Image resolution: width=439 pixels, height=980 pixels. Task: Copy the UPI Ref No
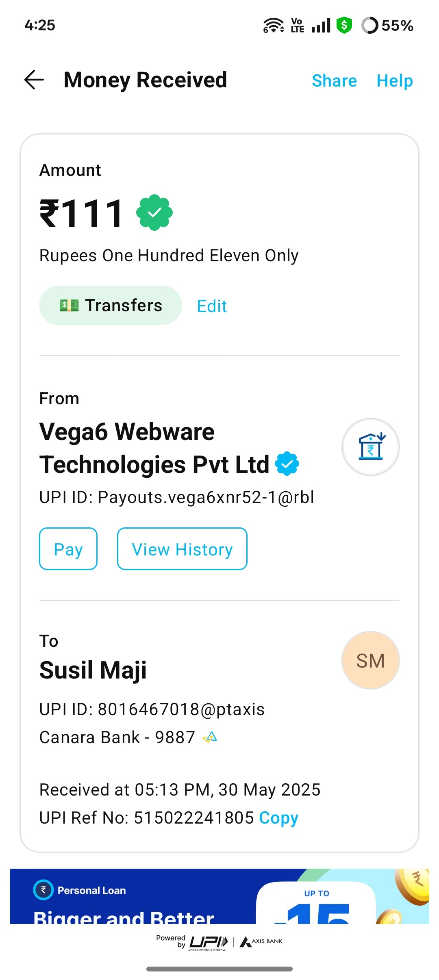279,818
